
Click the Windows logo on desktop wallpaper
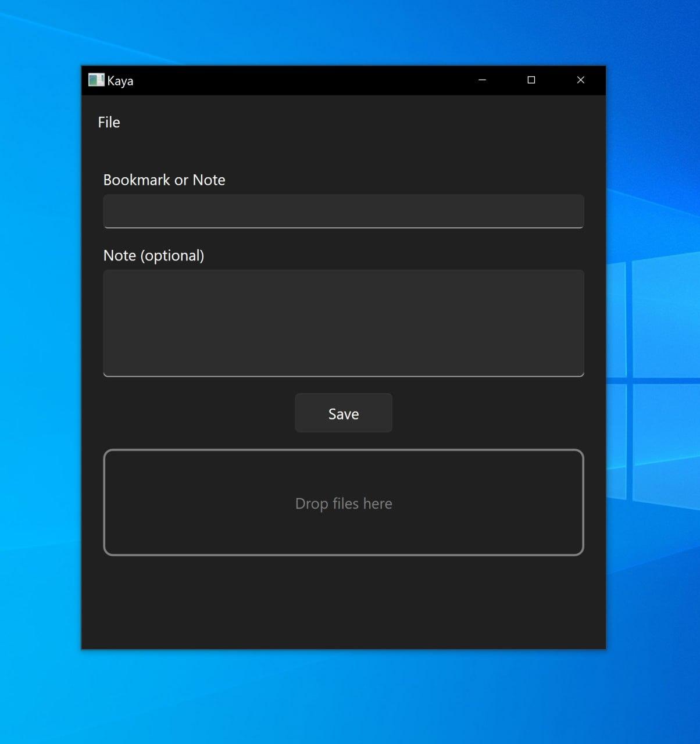click(654, 378)
